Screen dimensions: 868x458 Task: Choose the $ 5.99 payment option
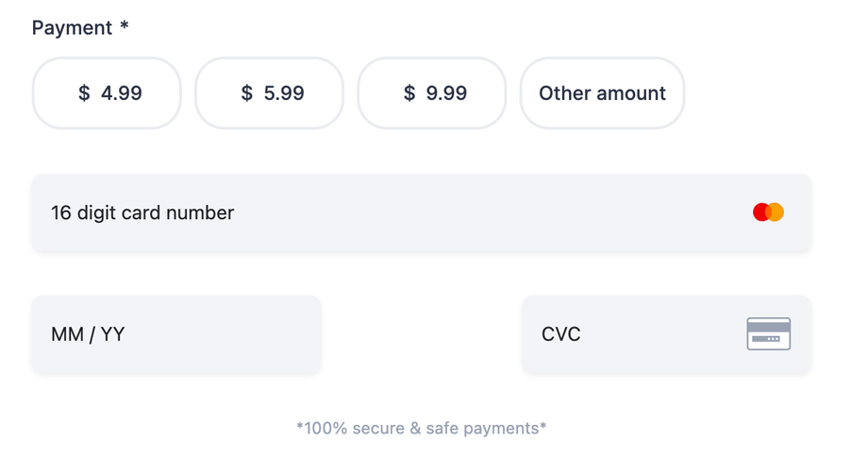269,93
